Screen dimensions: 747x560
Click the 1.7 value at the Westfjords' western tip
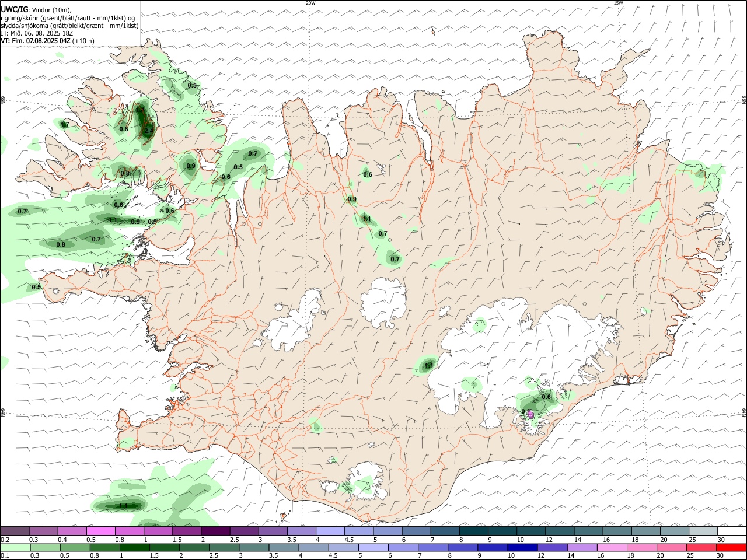(65, 125)
